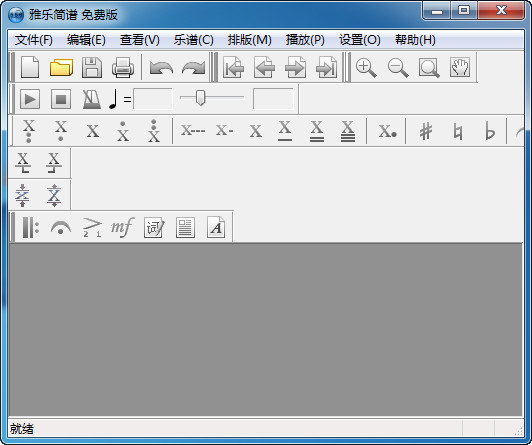Open the 文件(F) menu
The width and height of the screenshot is (532, 445).
click(x=34, y=40)
